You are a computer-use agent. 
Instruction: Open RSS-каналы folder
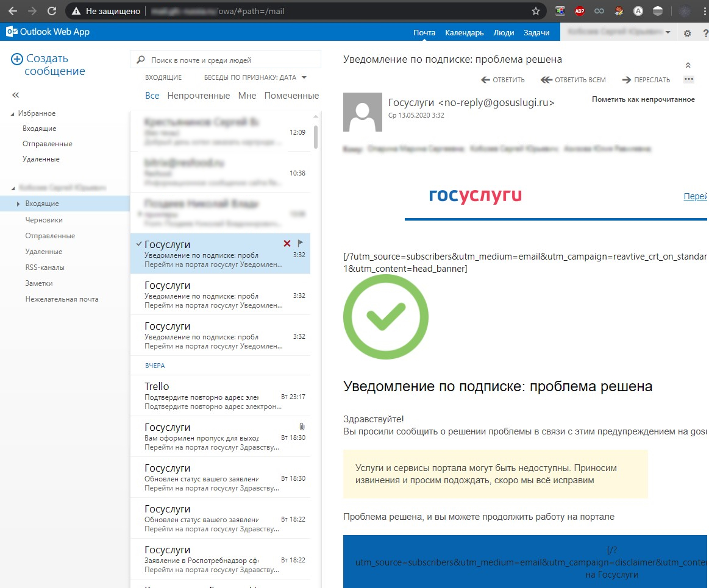(45, 267)
